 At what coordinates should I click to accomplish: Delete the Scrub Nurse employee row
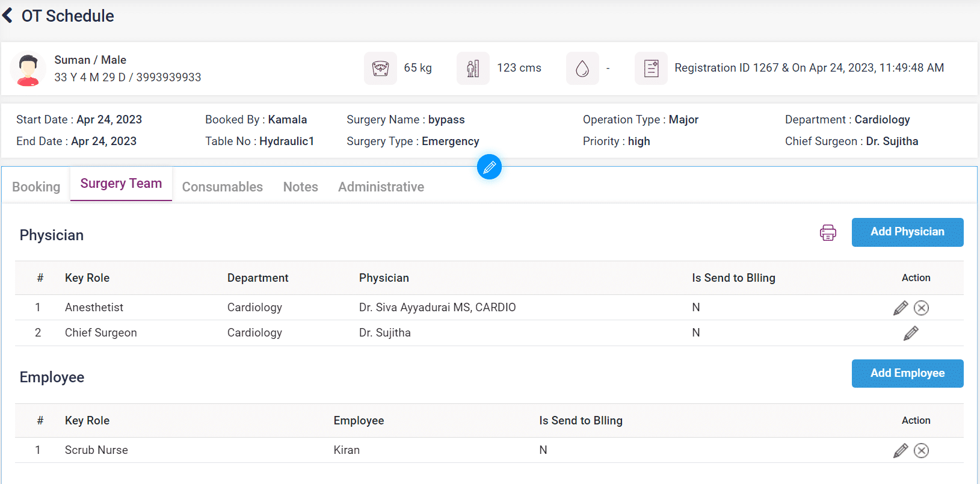tap(921, 451)
